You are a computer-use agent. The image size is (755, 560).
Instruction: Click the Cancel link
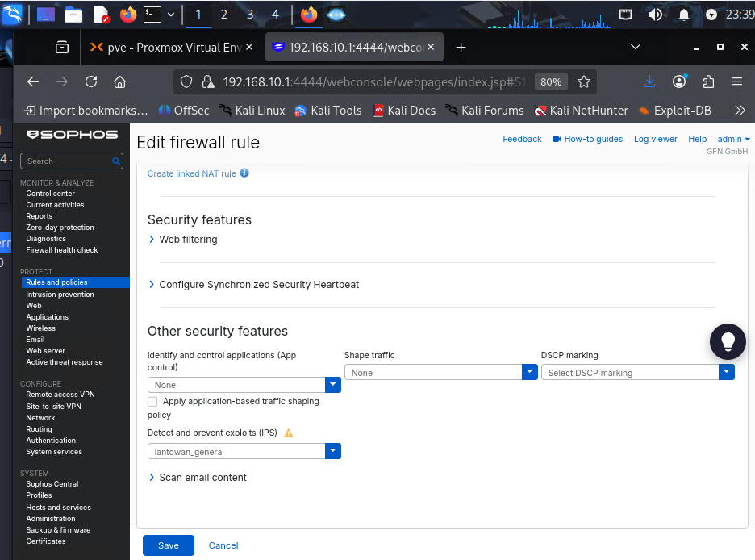click(x=223, y=545)
